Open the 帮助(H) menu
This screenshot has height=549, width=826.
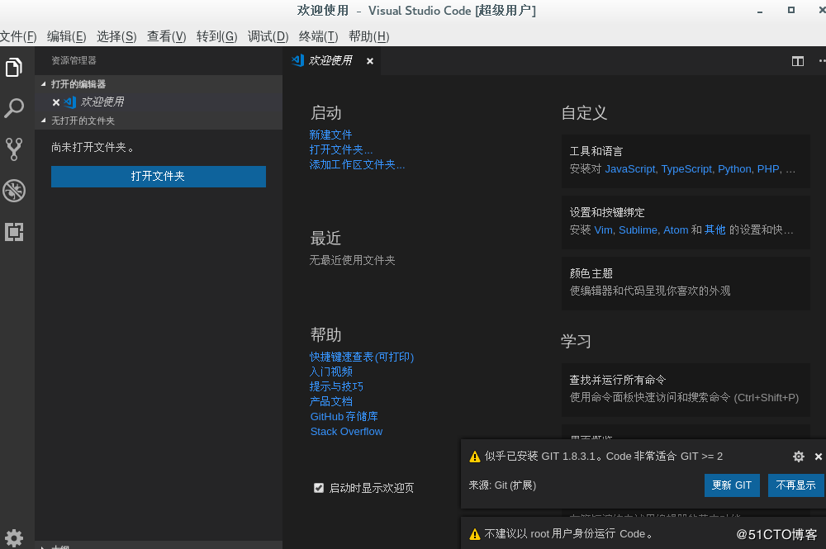(x=369, y=36)
